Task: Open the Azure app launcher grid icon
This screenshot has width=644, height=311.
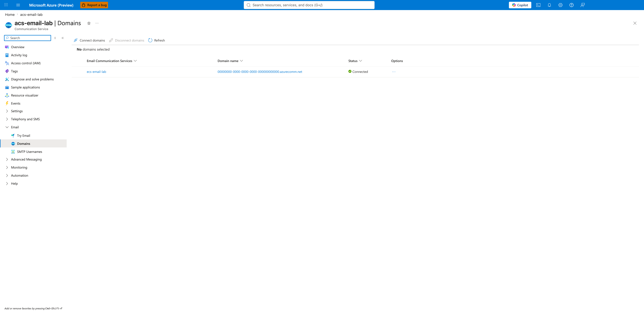Action: coord(6,5)
